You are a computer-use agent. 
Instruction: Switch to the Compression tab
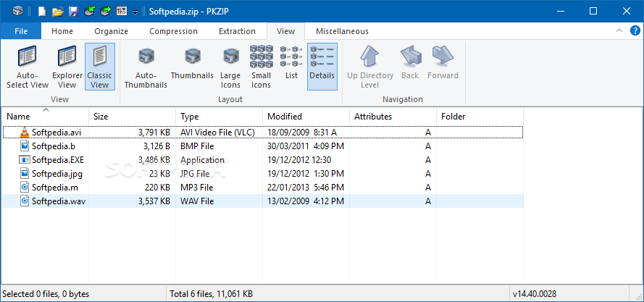coord(173,31)
